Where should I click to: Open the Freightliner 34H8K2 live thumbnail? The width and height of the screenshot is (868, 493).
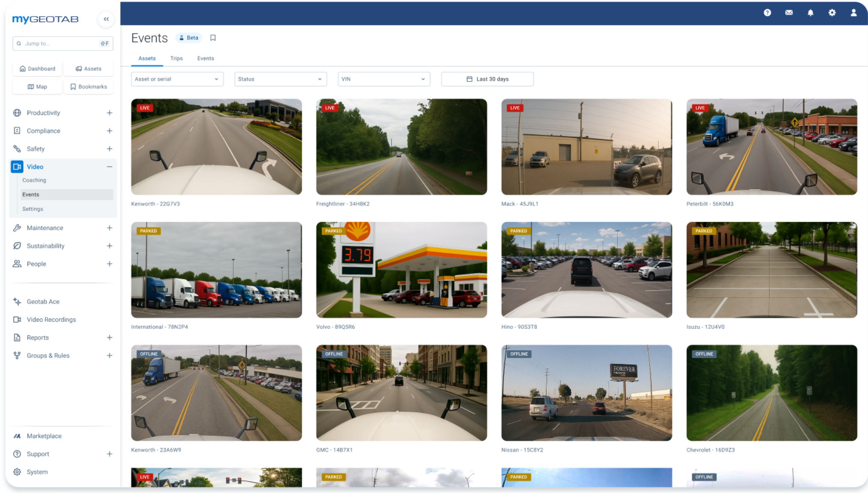point(401,147)
